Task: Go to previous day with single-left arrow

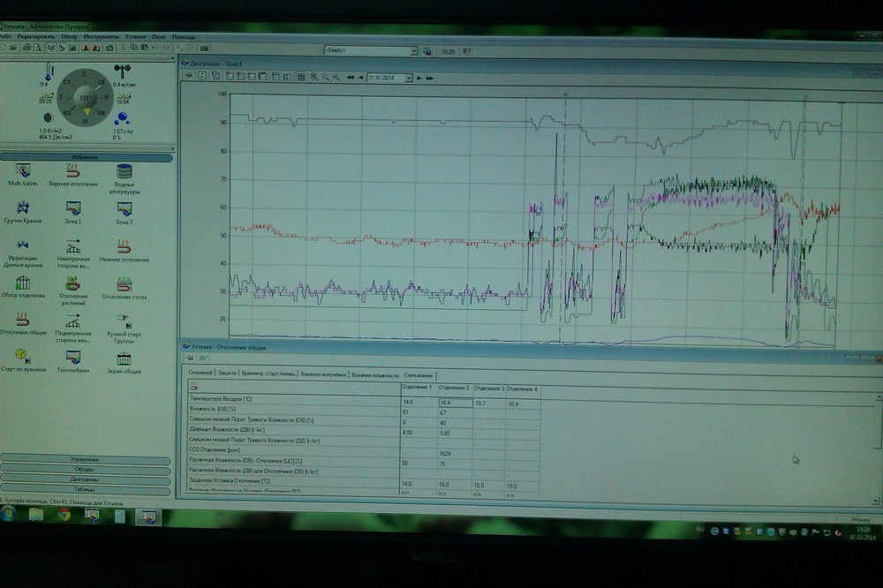Action: click(x=361, y=78)
